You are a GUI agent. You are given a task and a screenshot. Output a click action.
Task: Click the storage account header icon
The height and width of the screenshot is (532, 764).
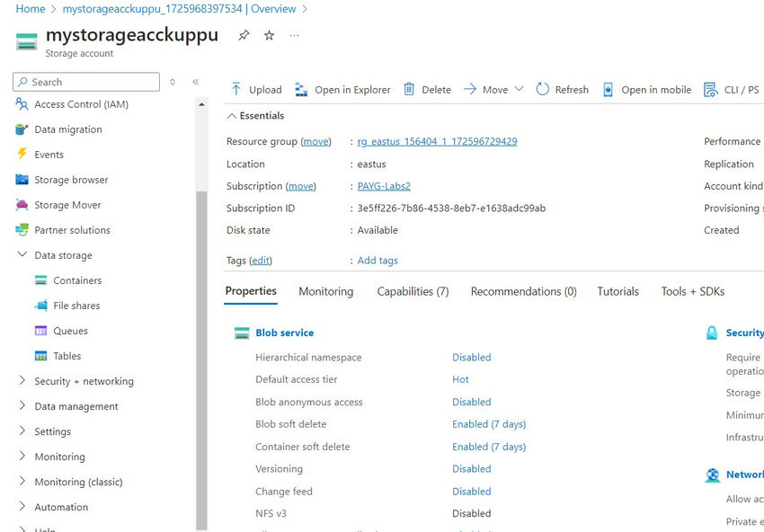26,41
